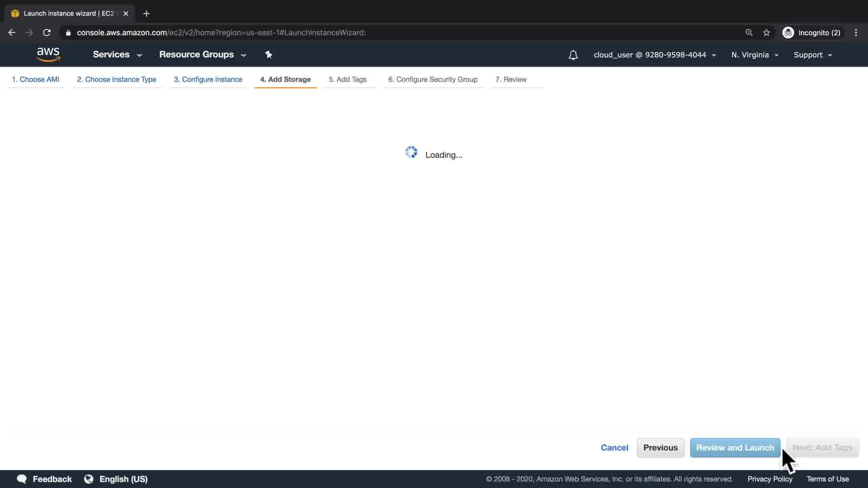The height and width of the screenshot is (488, 868).
Task: Click the browser reload icon
Action: (47, 33)
